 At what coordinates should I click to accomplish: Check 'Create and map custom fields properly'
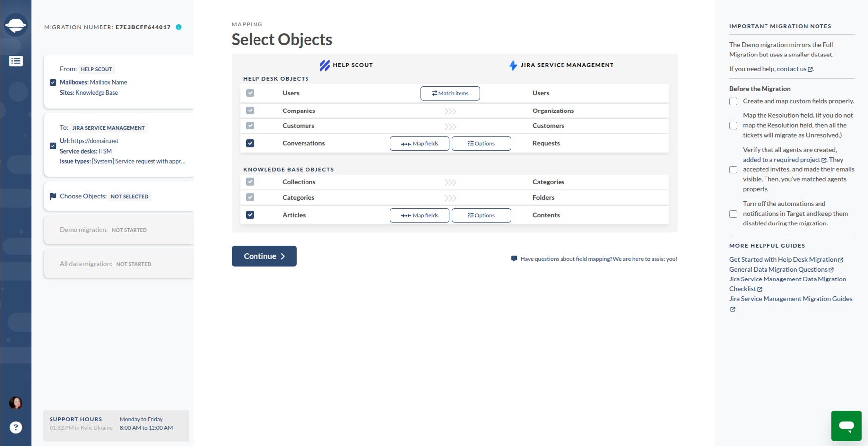(733, 101)
